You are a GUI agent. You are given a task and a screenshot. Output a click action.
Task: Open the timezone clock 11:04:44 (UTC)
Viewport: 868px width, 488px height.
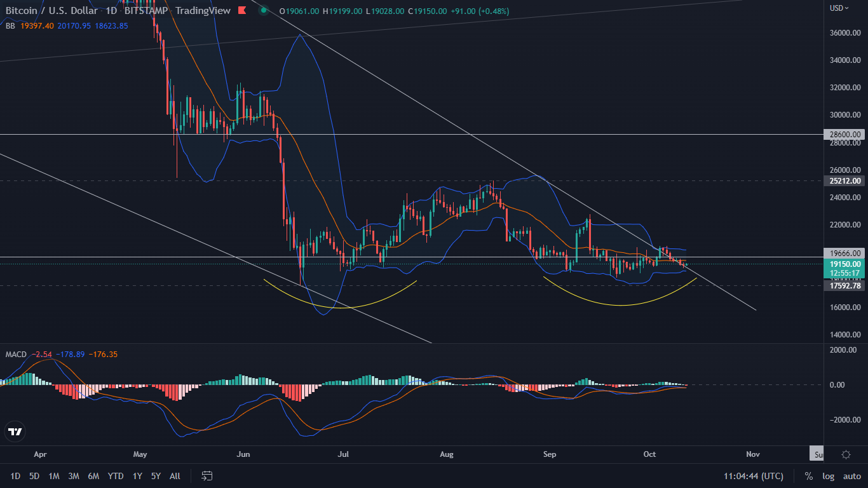[753, 476]
